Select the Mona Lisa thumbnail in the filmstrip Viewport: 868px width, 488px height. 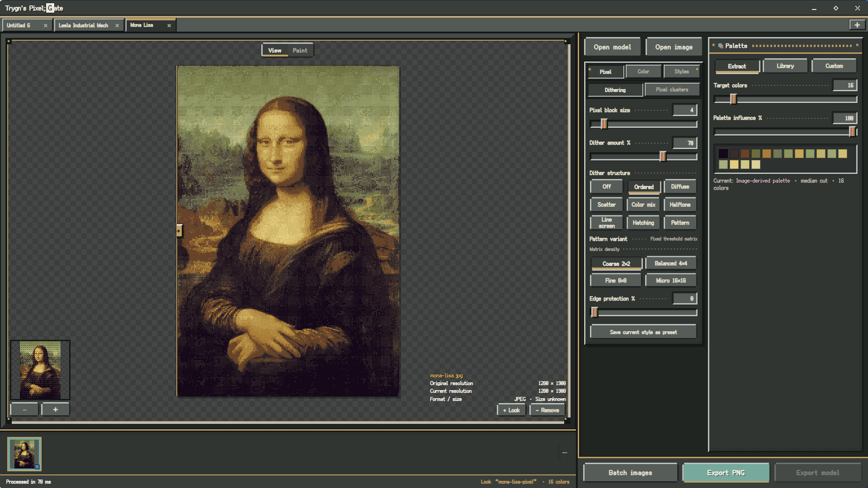pyautogui.click(x=24, y=454)
